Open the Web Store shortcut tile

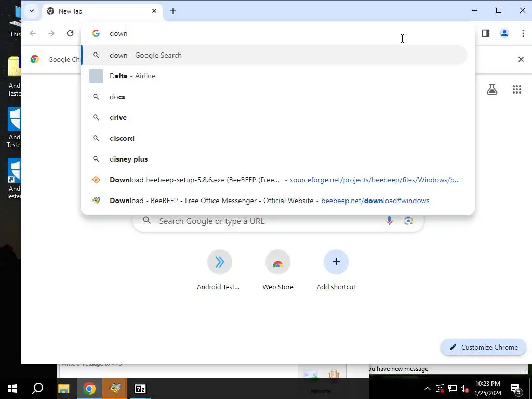click(277, 270)
